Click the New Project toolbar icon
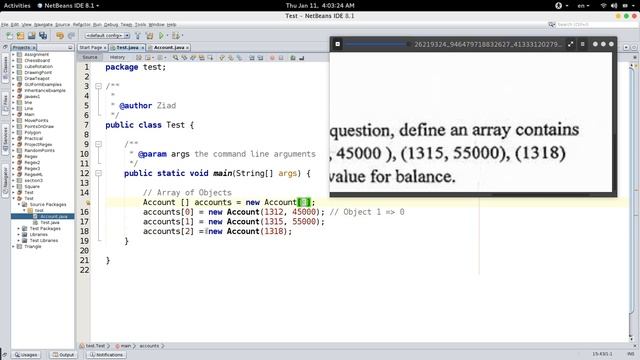This screenshot has height=360, width=640. coord(20,36)
